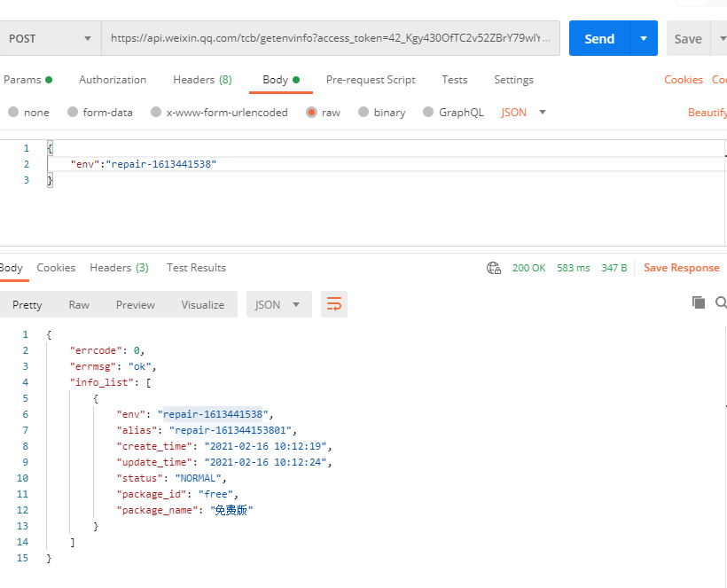Copy response body with copy icon
Screen dimensions: 727x588
pyautogui.click(x=699, y=302)
